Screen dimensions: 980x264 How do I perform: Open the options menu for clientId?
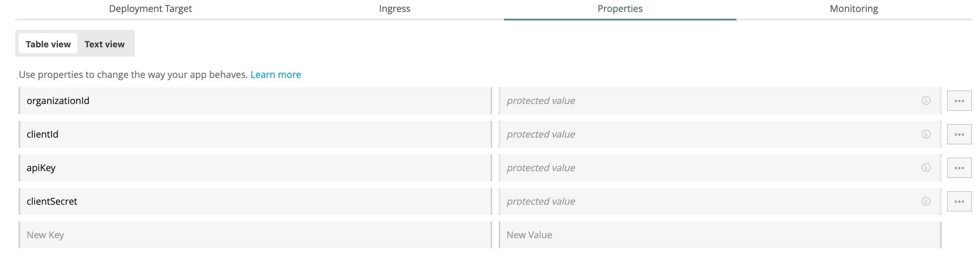pos(959,134)
